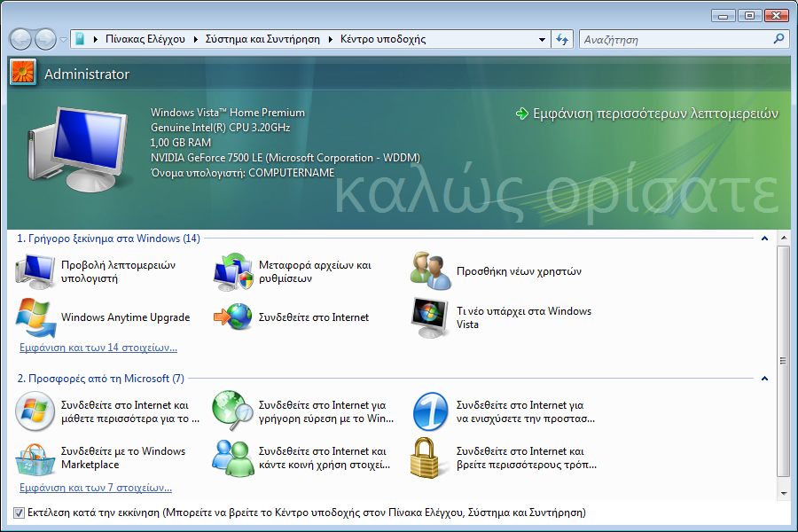Toggle the run at startup checkbox
Image resolution: width=798 pixels, height=532 pixels.
pyautogui.click(x=19, y=512)
